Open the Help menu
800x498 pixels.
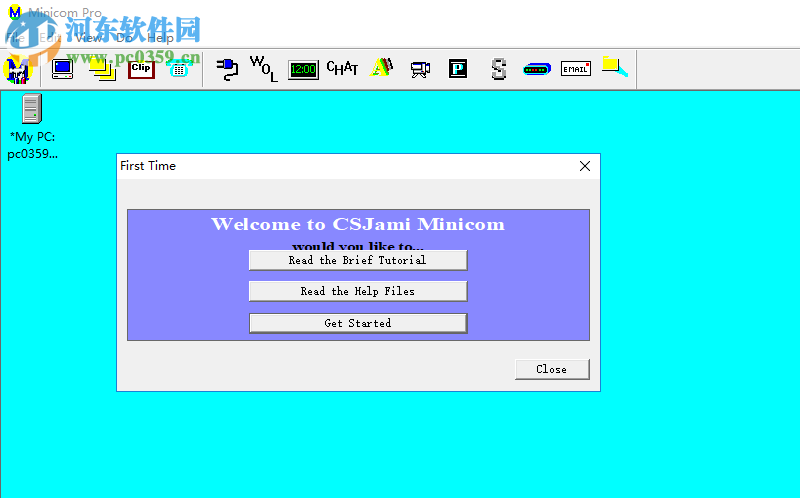click(x=160, y=38)
